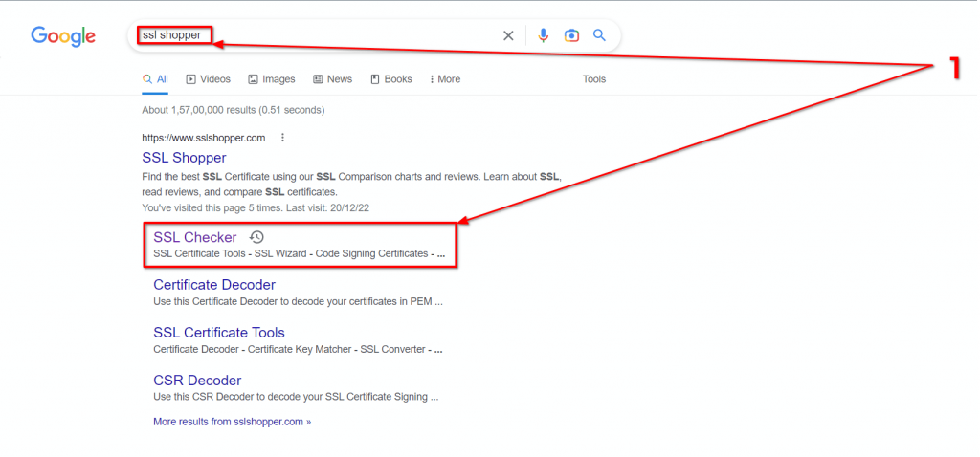Clear the search box with the X icon
The height and width of the screenshot is (457, 980).
(508, 35)
